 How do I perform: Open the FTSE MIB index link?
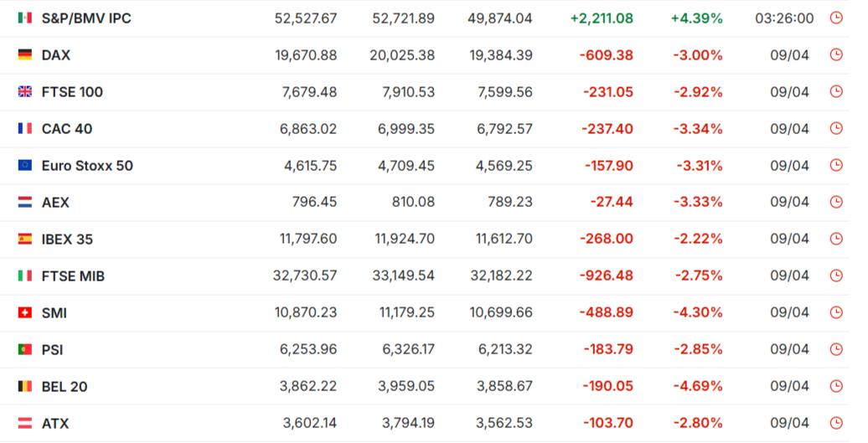(x=73, y=276)
